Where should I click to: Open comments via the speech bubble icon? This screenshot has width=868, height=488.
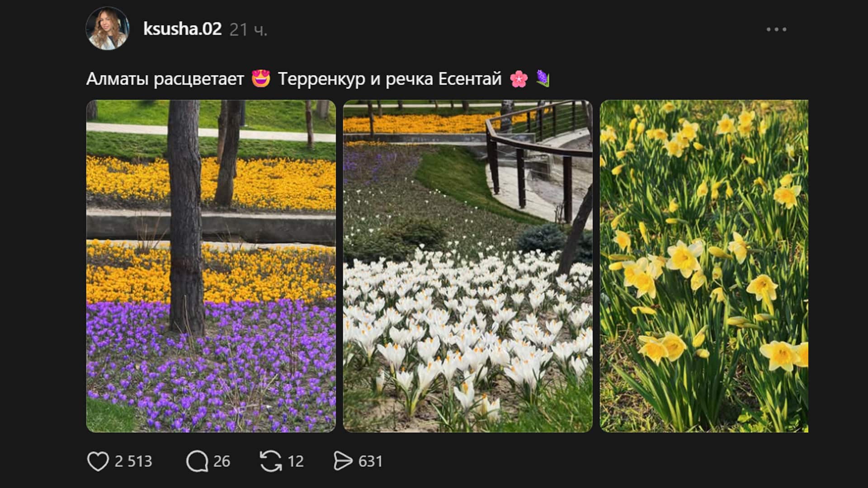point(197,461)
